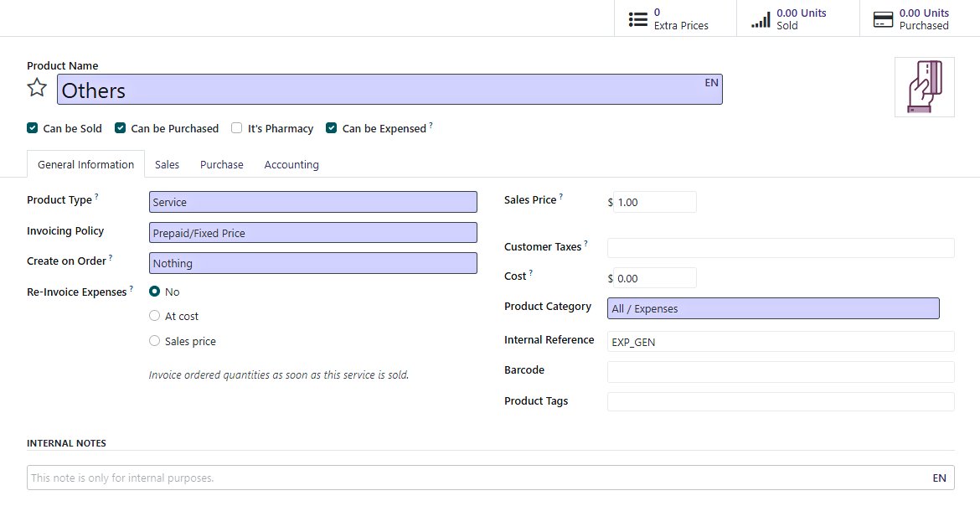
Task: Click EN language badge in internal notes
Action: [x=939, y=478]
